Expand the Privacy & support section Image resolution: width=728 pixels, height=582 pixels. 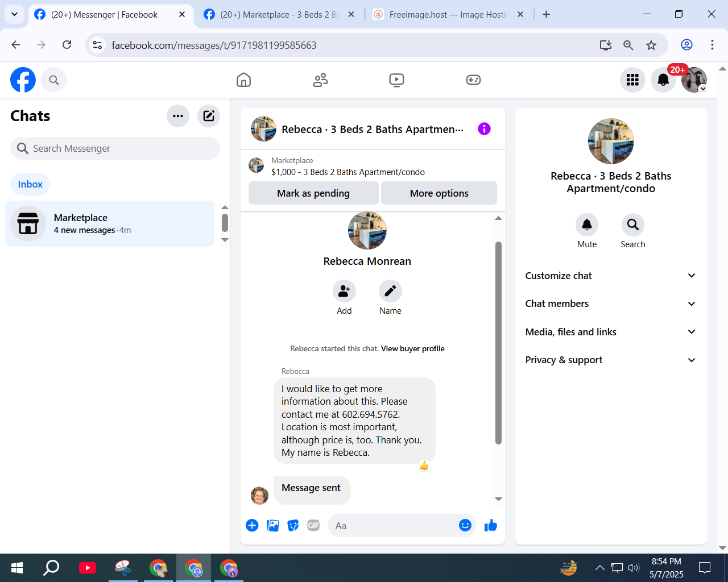(x=611, y=360)
